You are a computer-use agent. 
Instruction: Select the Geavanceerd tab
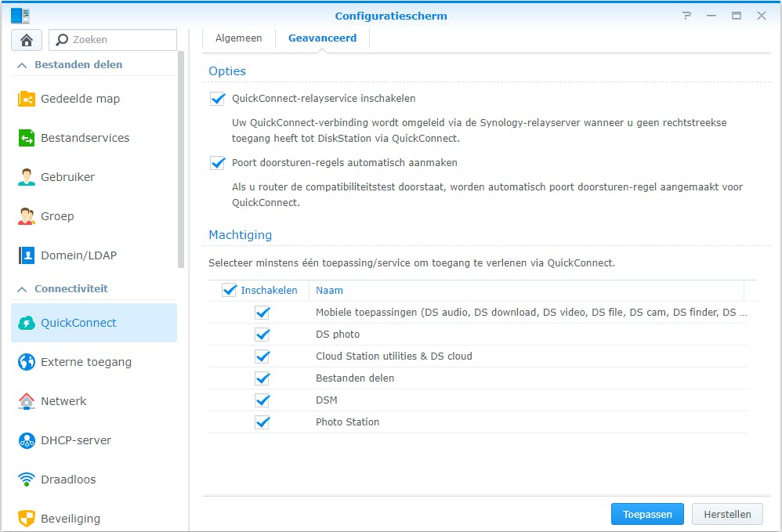point(322,38)
